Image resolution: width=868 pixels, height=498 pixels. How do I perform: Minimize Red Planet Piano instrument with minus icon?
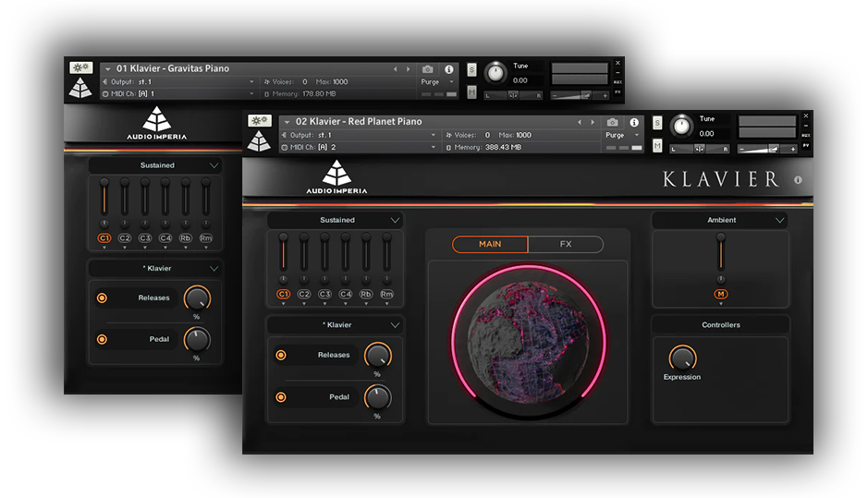[x=806, y=126]
